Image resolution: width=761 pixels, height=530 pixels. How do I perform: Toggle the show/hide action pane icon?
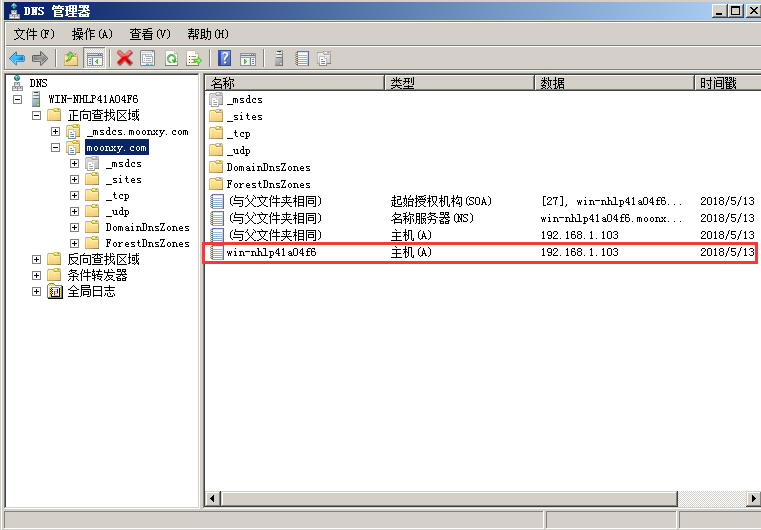click(248, 59)
